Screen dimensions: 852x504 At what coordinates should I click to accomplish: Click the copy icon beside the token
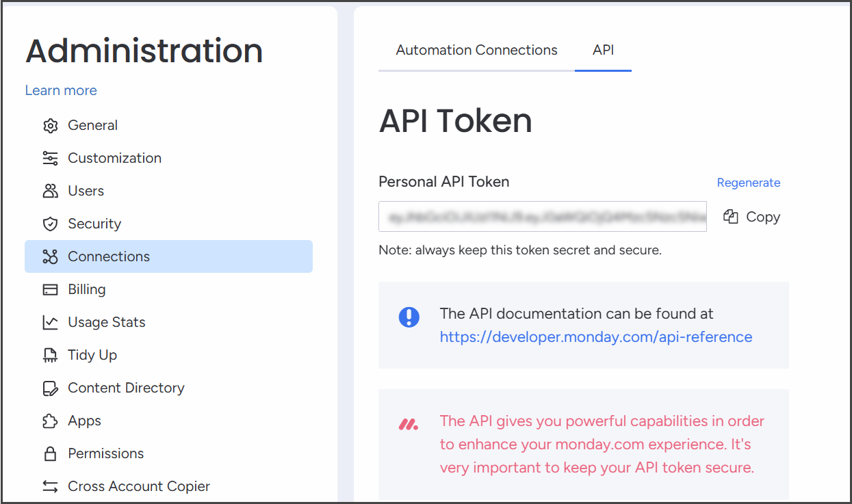[x=731, y=217]
